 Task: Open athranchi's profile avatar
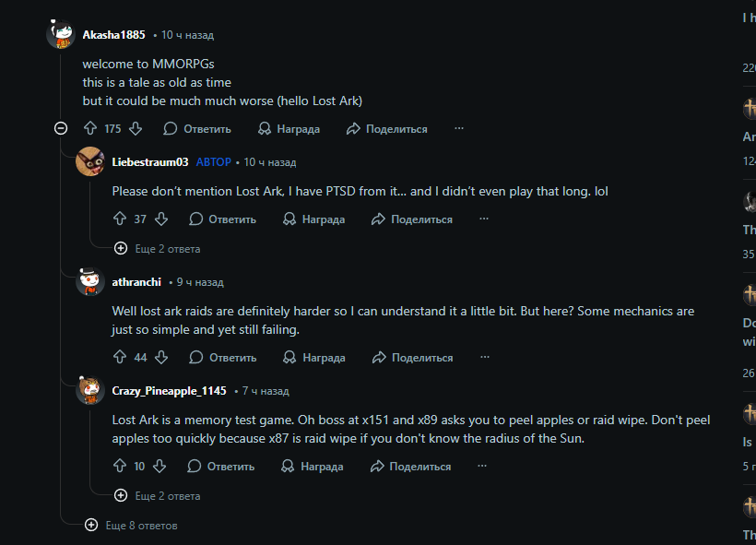tap(89, 282)
